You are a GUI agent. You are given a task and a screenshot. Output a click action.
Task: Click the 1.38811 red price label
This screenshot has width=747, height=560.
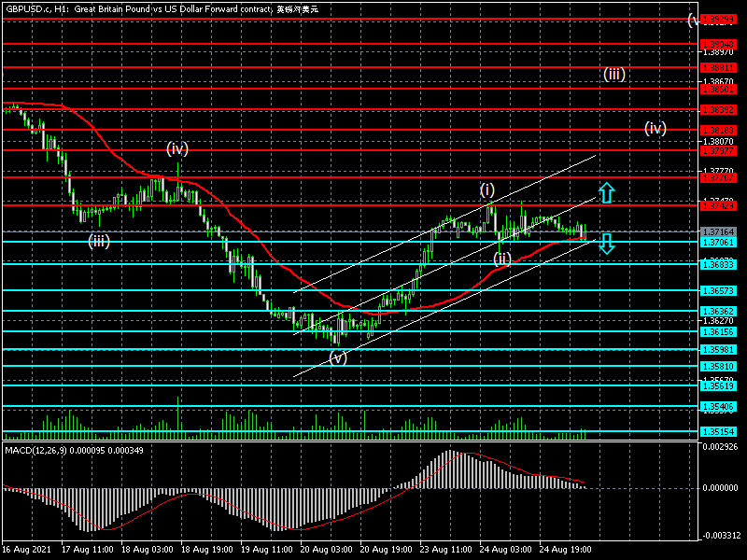point(718,68)
